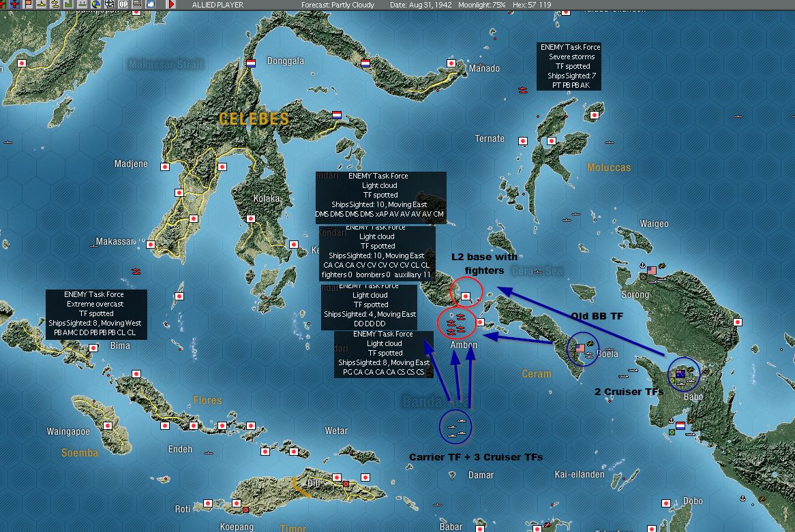Select the Japanese base at Waingapoe
The image size is (795, 532).
point(108,426)
